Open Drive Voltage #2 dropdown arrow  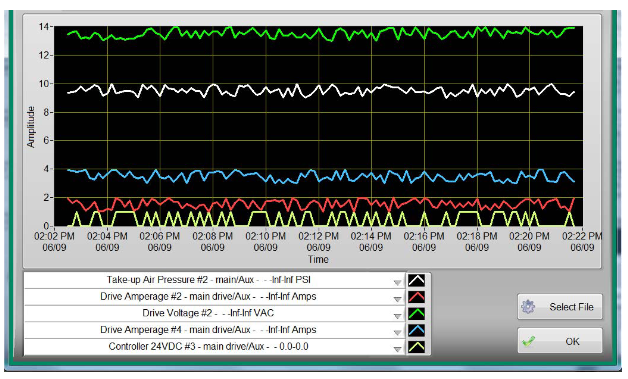point(397,316)
